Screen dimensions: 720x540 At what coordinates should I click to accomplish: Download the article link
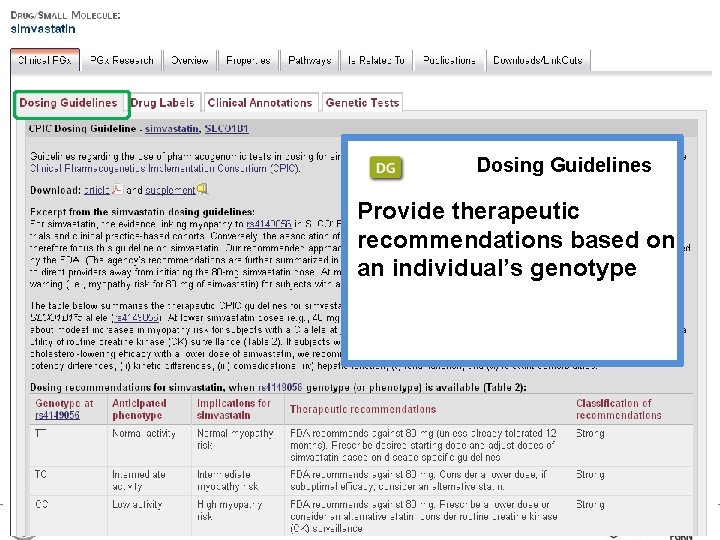tap(96, 190)
